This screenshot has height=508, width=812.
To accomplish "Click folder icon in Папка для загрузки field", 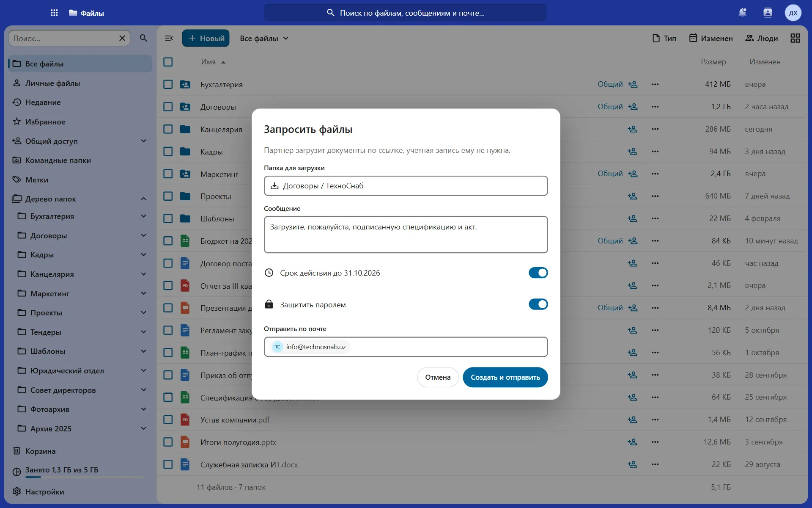I will pos(274,186).
